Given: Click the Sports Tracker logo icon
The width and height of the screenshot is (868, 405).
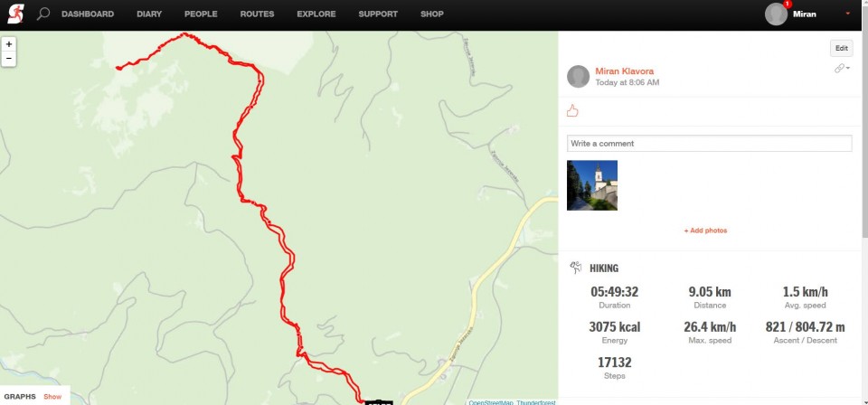Looking at the screenshot, I should 16,14.
